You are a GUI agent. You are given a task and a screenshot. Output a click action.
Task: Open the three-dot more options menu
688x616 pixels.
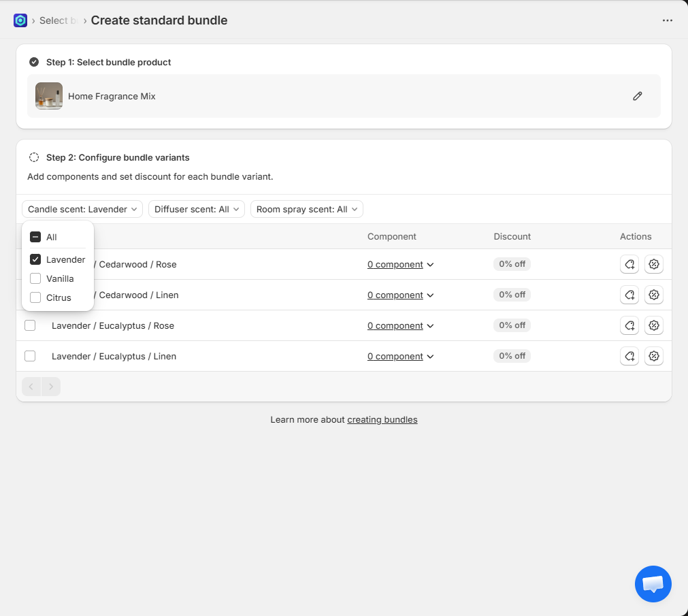tap(667, 20)
